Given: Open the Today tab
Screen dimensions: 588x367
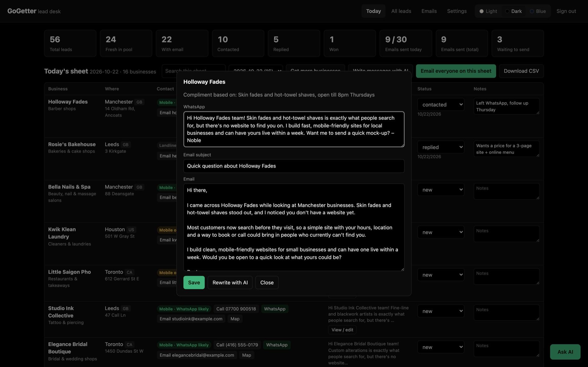Looking at the screenshot, I should (373, 11).
